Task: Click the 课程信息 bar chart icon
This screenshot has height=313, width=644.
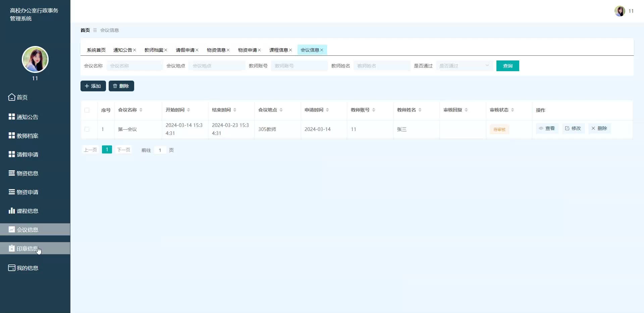Action: (12, 211)
